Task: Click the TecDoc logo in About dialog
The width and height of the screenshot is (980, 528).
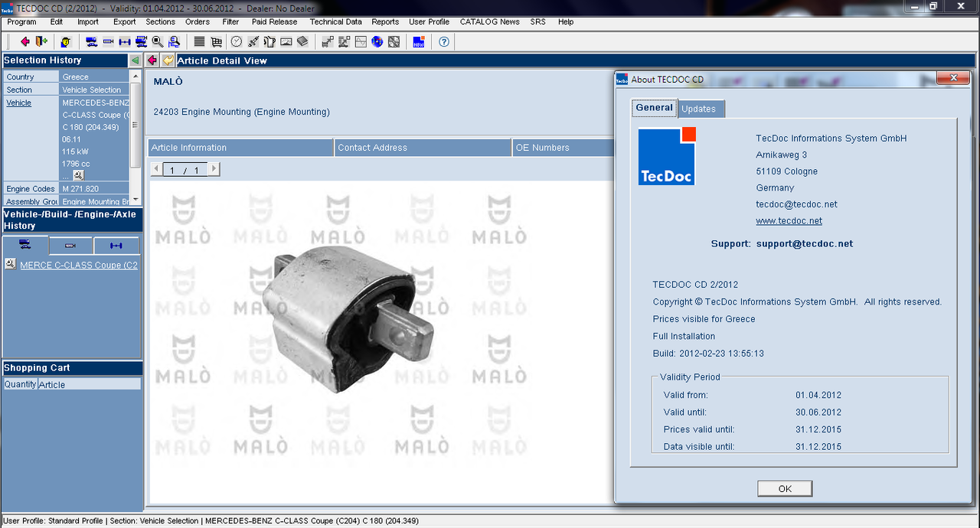Action: click(x=667, y=156)
